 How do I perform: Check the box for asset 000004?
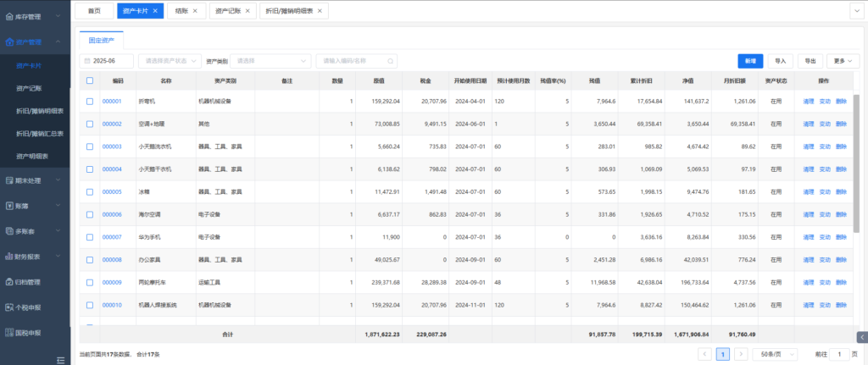point(90,169)
